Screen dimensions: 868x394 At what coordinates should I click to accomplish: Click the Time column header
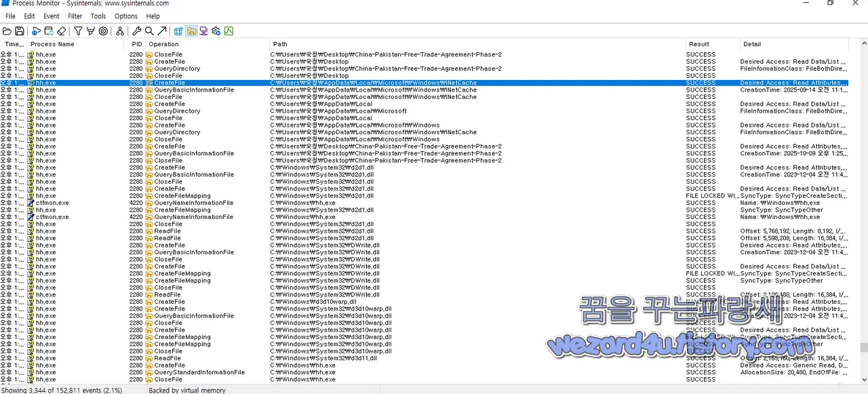coord(14,44)
